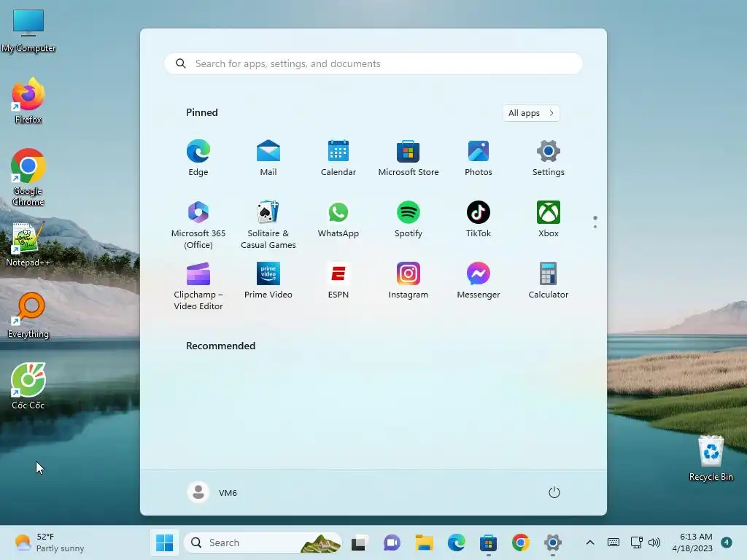Viewport: 747px width, 560px height.
Task: Open Microsoft 365 (Office)
Action: 198,225
